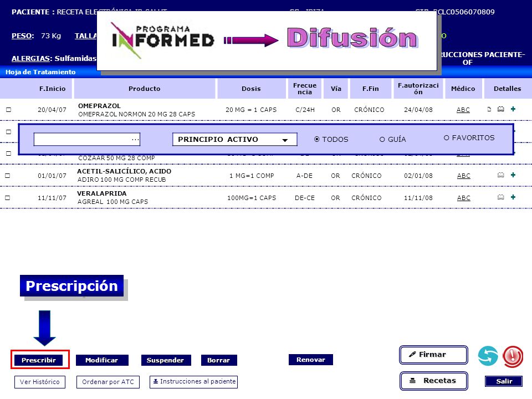
Task: Click frequency C/24H
Action: (x=305, y=110)
